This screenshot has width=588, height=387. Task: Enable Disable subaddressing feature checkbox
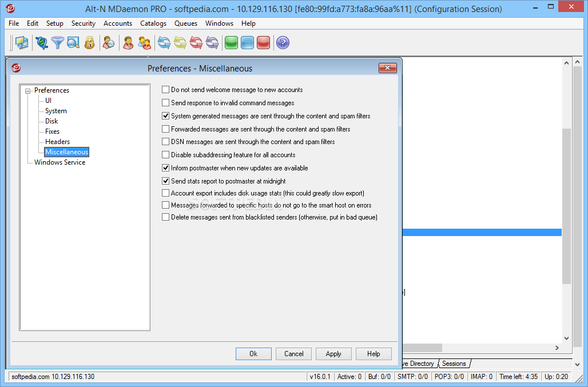165,155
